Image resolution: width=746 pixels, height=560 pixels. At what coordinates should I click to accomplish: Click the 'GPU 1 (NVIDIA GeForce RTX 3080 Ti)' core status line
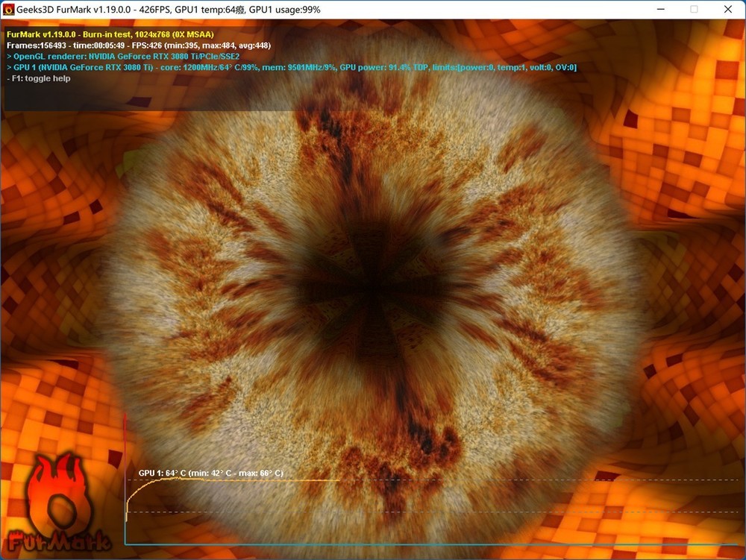[x=292, y=67]
